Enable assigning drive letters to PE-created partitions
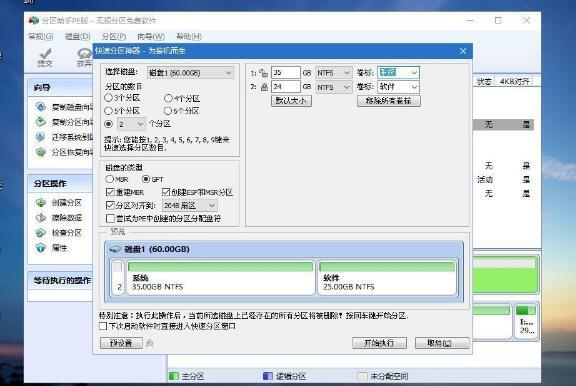The height and width of the screenshot is (386, 576). click(110, 219)
